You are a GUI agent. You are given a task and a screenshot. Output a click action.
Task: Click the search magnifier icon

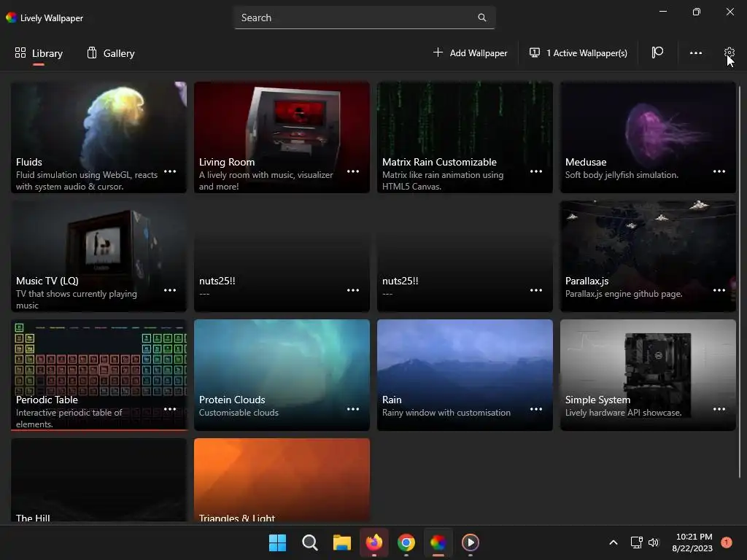(x=482, y=17)
